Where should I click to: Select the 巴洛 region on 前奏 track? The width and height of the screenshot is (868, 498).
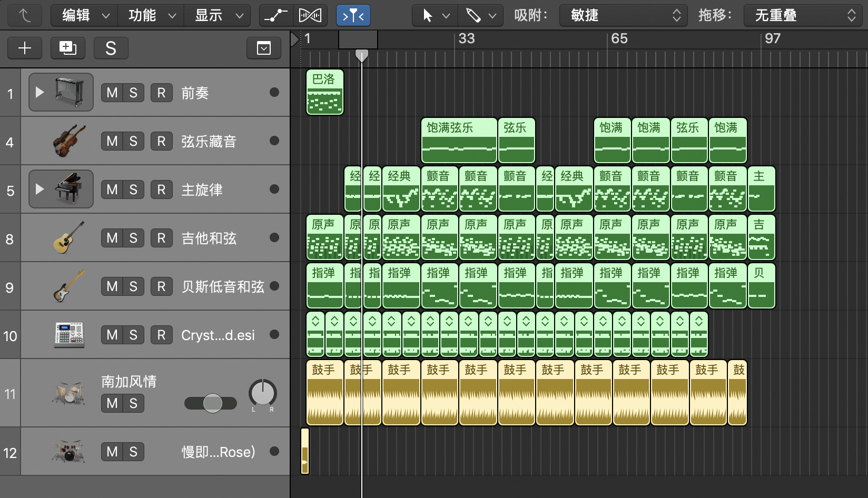pos(325,92)
